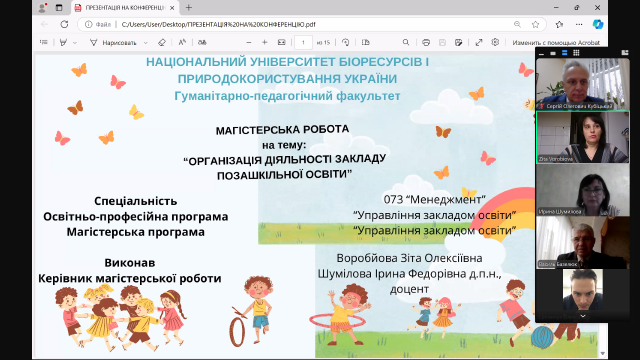The width and height of the screenshot is (640, 360).
Task: Click the page number field
Action: [303, 42]
